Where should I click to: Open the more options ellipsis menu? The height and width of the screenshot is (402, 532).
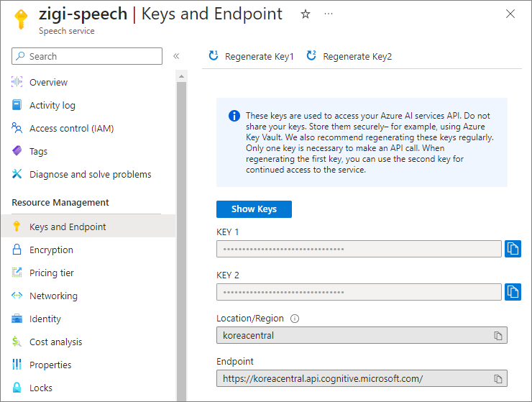click(x=329, y=14)
